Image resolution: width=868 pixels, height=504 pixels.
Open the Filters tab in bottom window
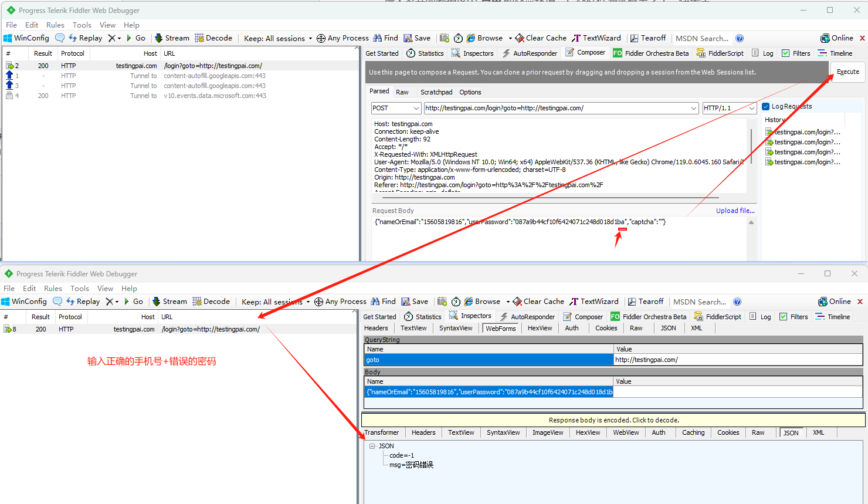(794, 317)
